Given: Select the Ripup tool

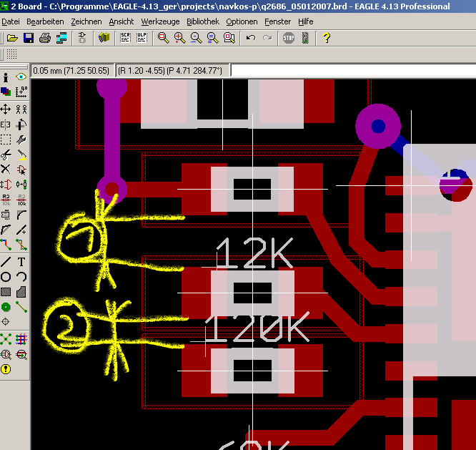Looking at the screenshot, I should click(x=21, y=245).
